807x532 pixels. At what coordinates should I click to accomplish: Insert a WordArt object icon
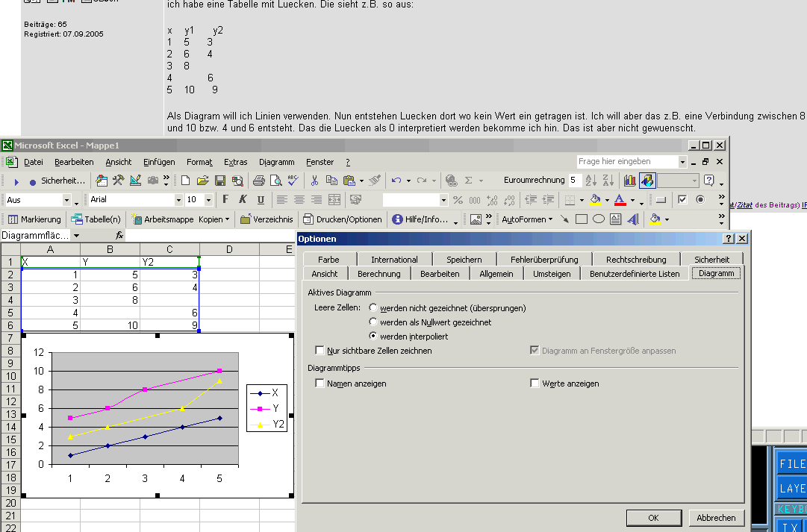pos(633,219)
